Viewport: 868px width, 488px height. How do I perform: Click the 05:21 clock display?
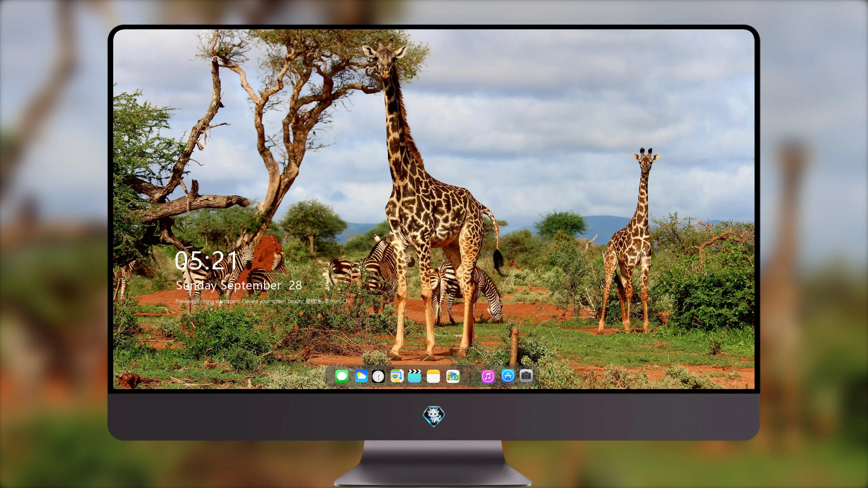[x=206, y=260]
